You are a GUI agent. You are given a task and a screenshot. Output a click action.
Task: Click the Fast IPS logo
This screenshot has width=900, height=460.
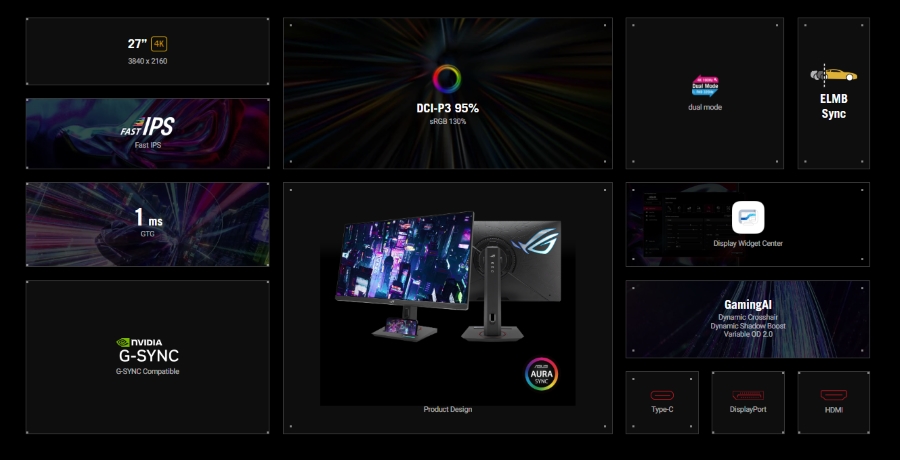tap(147, 127)
